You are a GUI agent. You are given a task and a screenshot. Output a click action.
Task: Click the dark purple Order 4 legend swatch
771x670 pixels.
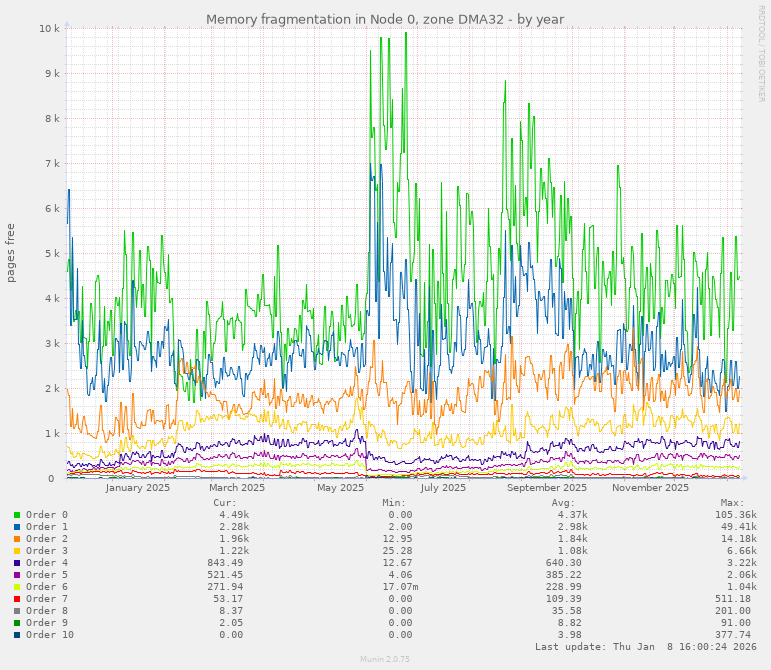point(17,562)
